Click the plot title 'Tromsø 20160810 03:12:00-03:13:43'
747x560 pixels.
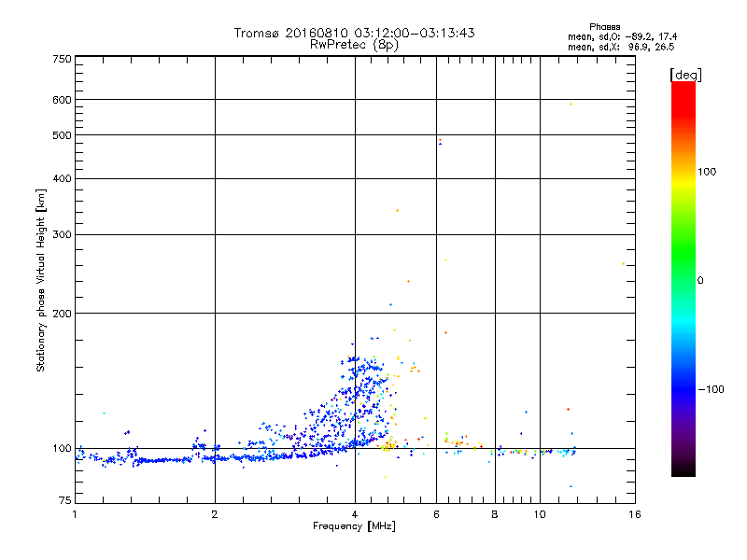354,33
